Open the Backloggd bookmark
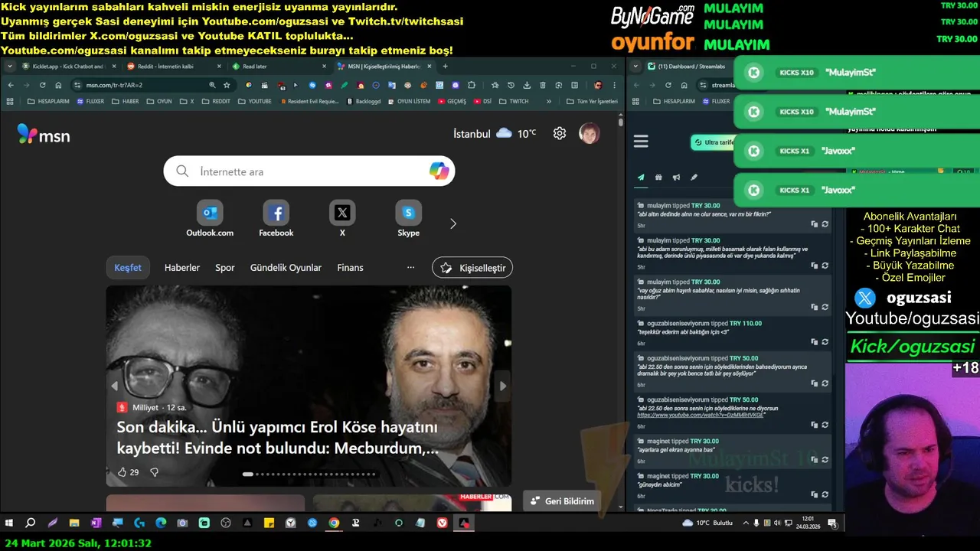 point(364,101)
